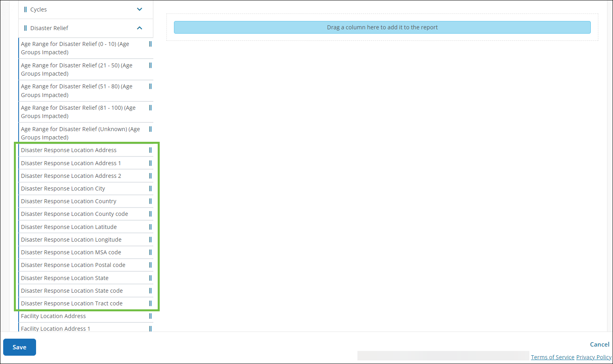Screen dimensions: 613x364
Task: Click grip icon for Disaster Response Location Address 2
Action: (x=150, y=176)
